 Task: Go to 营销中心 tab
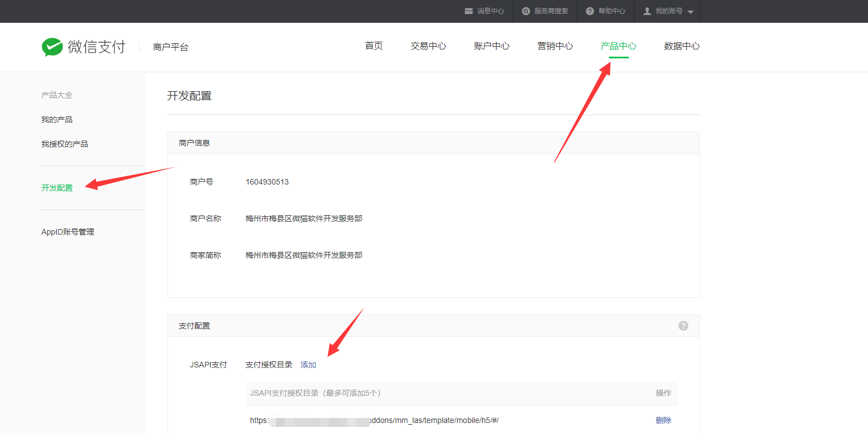pos(555,46)
